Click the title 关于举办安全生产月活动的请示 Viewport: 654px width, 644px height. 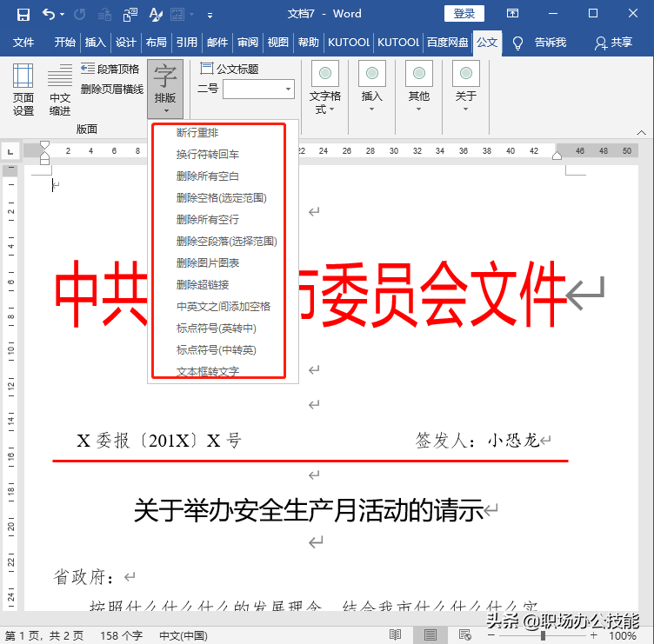point(308,510)
